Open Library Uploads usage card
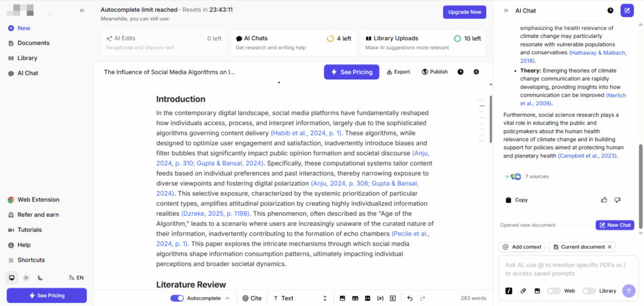This screenshot has width=644, height=306. (x=423, y=42)
